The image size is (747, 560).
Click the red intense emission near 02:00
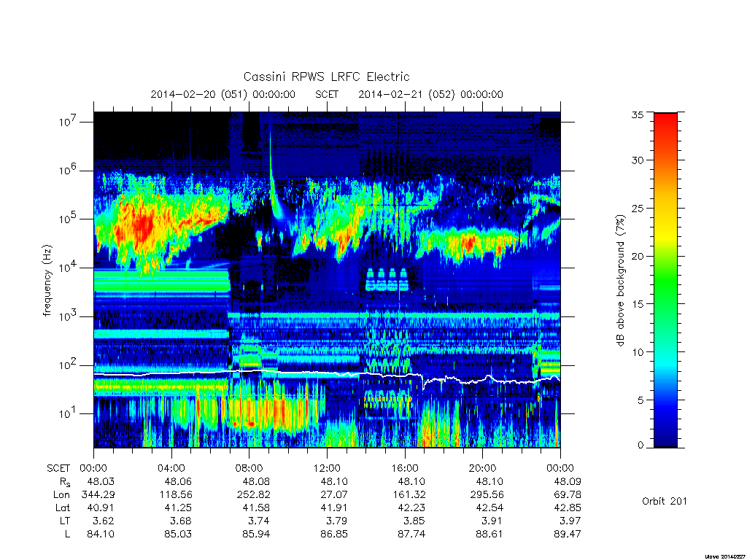142,227
